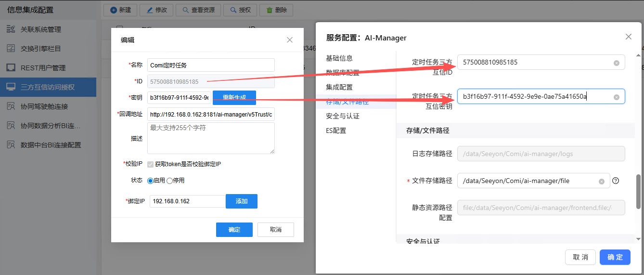Clear the 定时任务三方互信密钥 field
Viewport: 644px width, 275px height.
617,97
